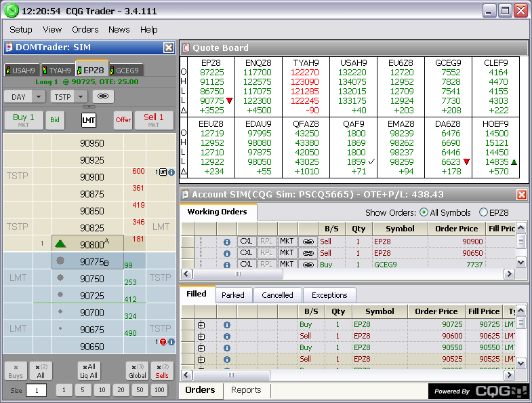Click the Buy 1 MKT button

coord(24,120)
